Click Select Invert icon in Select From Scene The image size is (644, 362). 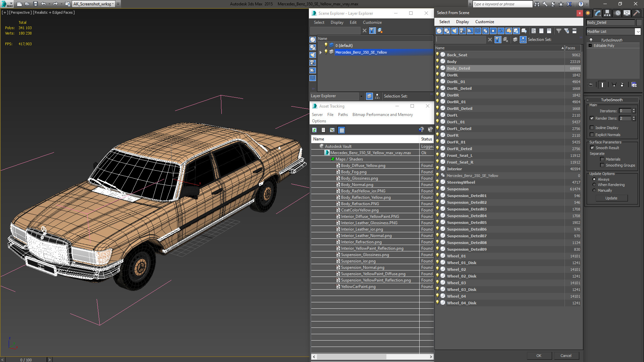tap(549, 31)
